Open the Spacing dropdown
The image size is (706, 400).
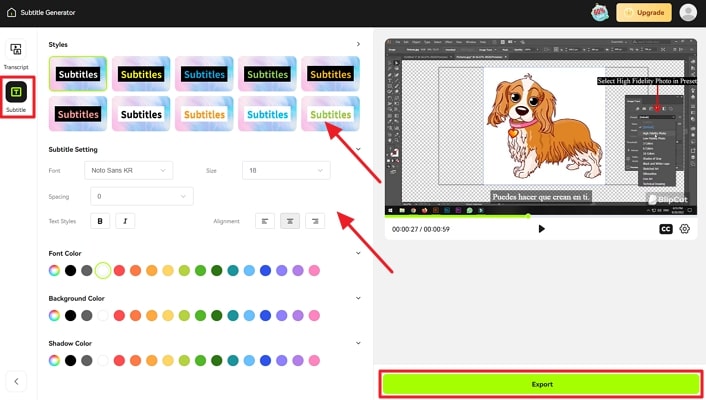141,196
